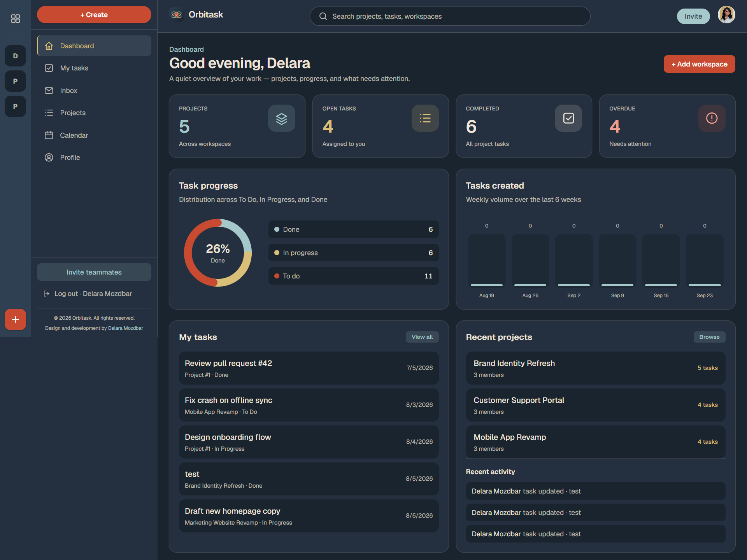Image resolution: width=747 pixels, height=560 pixels.
Task: Browse recent projects
Action: 709,337
